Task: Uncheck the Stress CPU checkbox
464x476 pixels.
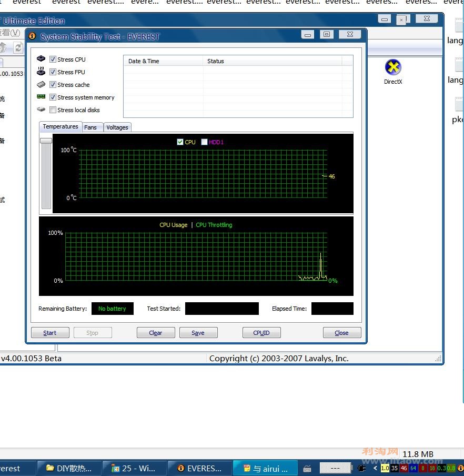Action: tap(53, 59)
